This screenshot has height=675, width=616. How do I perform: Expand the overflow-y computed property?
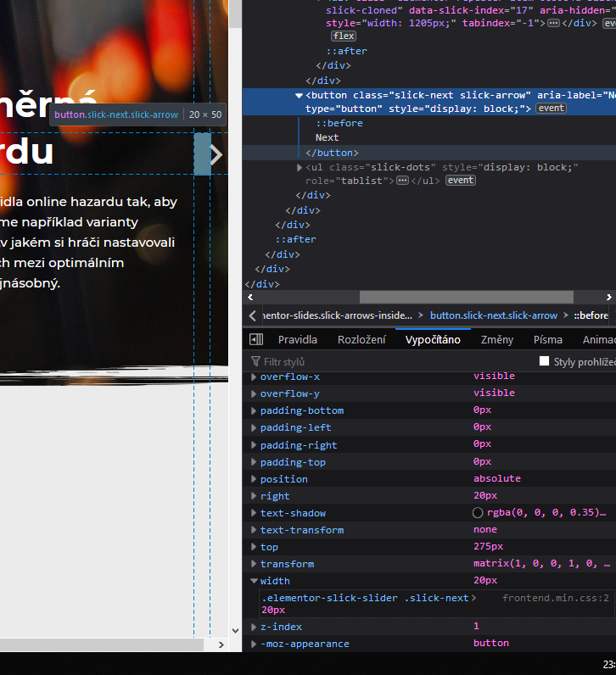click(x=254, y=394)
